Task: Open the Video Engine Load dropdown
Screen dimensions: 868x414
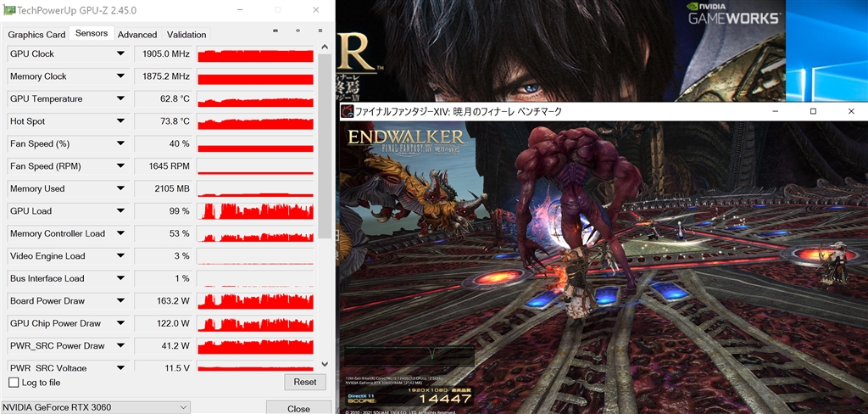Action: (x=120, y=256)
